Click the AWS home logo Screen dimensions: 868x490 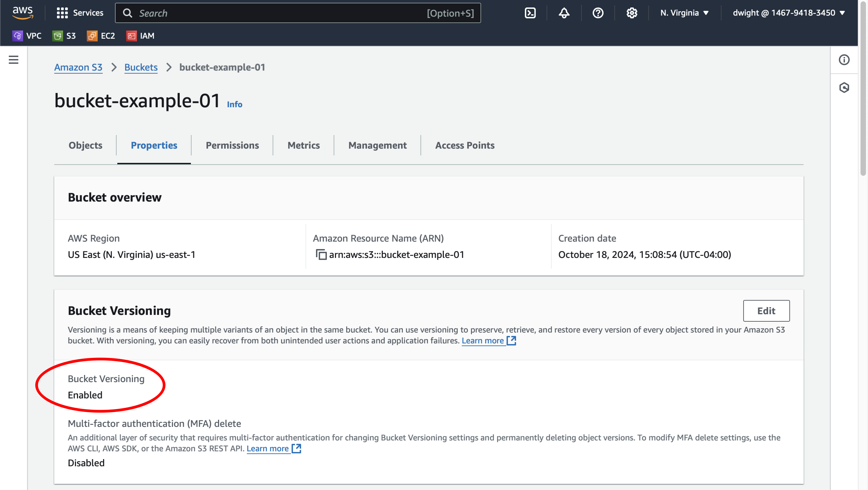(22, 13)
